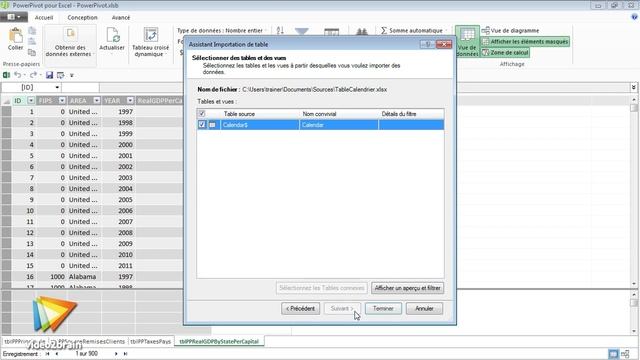The height and width of the screenshot is (360, 640).
Task: Select tblPPRealGDPByStatePerCapital sheet tab
Action: point(219,341)
